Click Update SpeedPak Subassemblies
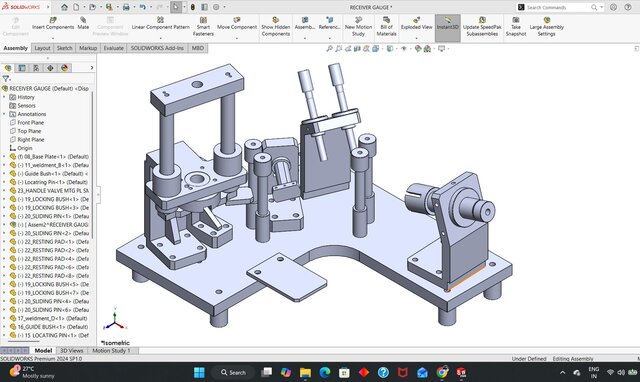The width and height of the screenshot is (640, 382). coord(482,27)
